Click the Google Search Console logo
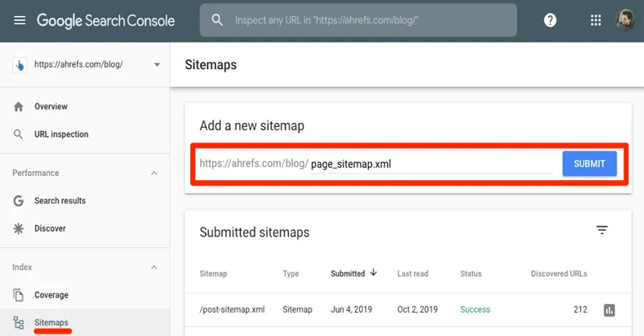 coord(105,21)
